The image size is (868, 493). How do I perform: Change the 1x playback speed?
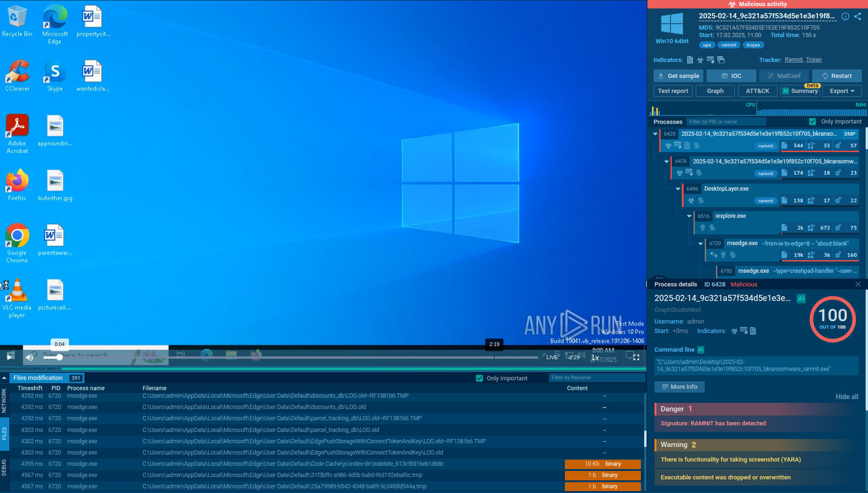point(594,357)
